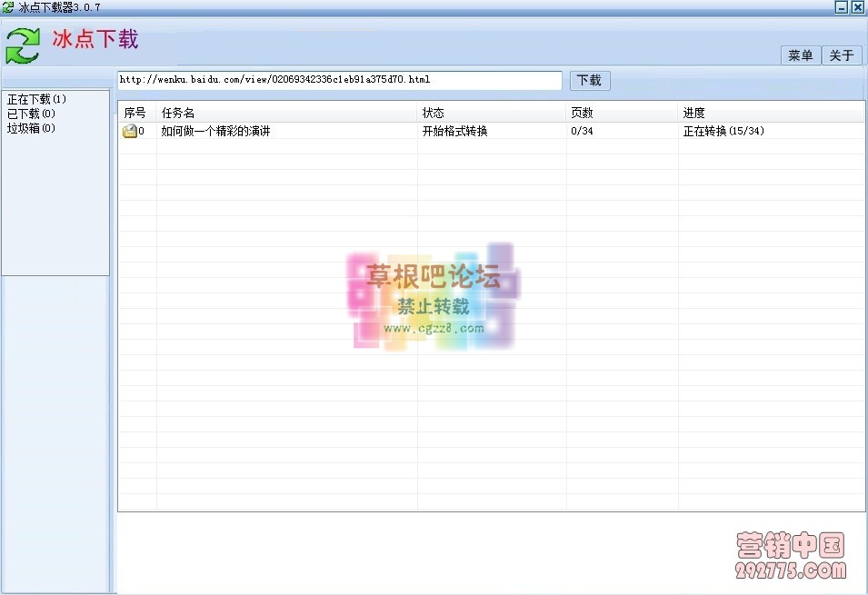
Task: Click the green arrows 冰点下载 logo
Action: coord(23,45)
